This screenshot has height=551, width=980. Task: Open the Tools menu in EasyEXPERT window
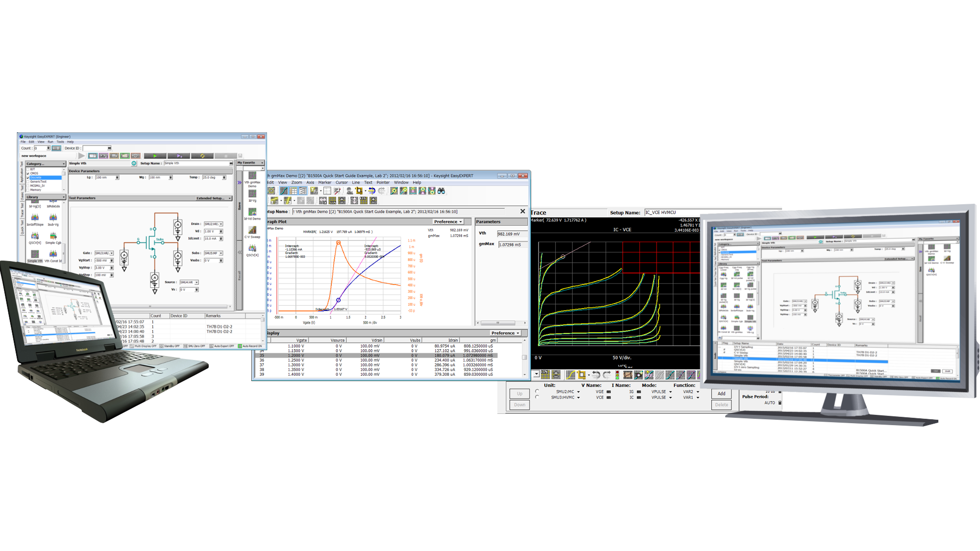point(60,142)
